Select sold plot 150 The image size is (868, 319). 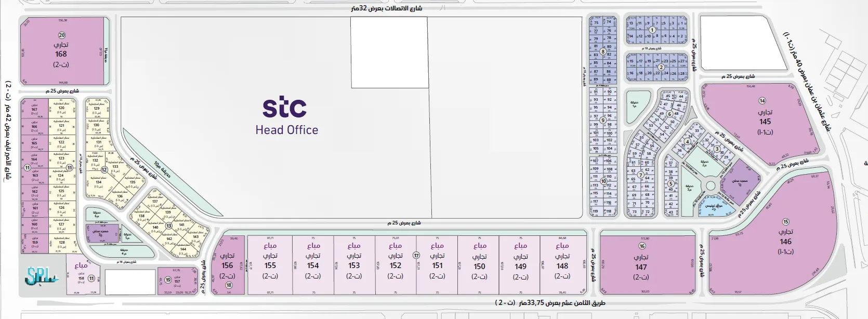tap(479, 265)
